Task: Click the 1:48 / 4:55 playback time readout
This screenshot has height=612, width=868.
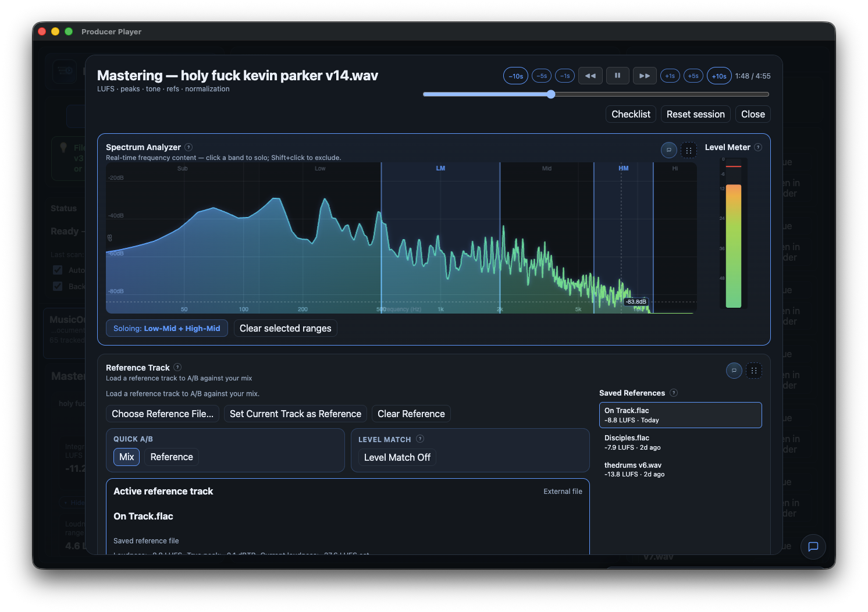Action: click(753, 76)
